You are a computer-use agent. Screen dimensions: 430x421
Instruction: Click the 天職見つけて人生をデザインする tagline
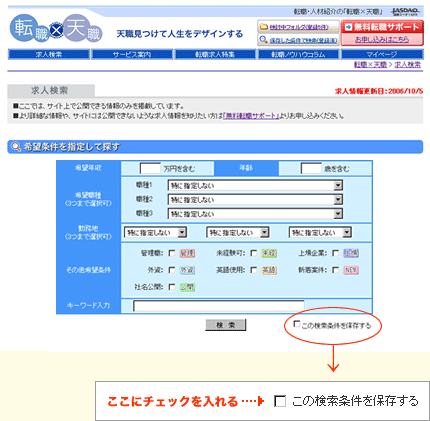(x=180, y=34)
